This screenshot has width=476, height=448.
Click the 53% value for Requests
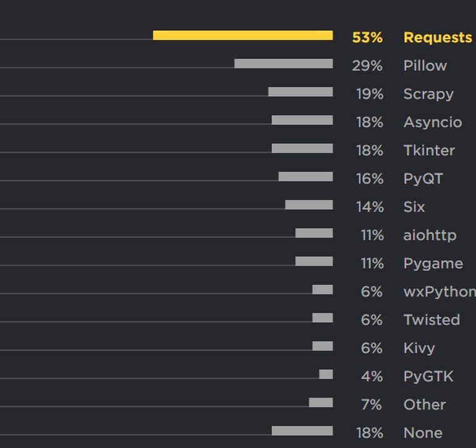pos(367,38)
